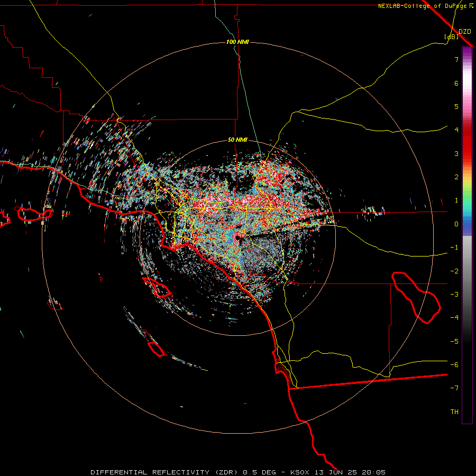The height and width of the screenshot is (476, 476).
Task: Click the "KSOX" station identifier in the caption
Action: click(x=300, y=472)
